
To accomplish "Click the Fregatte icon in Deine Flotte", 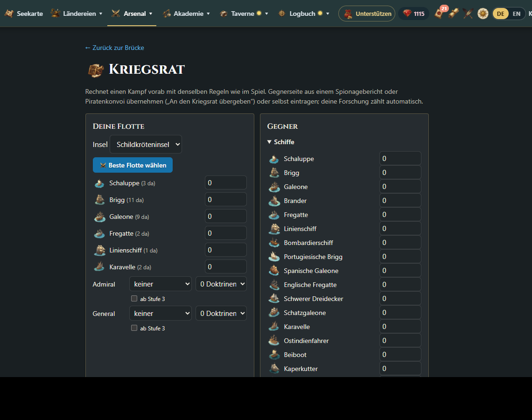I will point(99,233).
